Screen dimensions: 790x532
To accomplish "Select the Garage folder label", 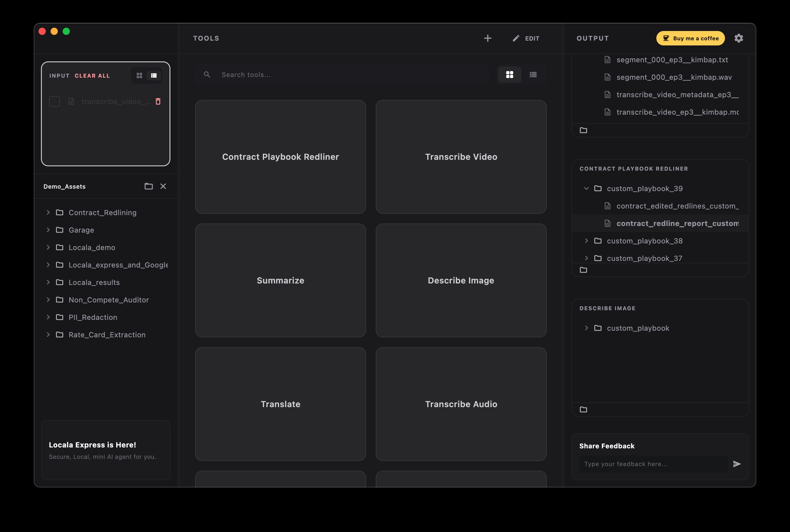I will click(x=82, y=230).
